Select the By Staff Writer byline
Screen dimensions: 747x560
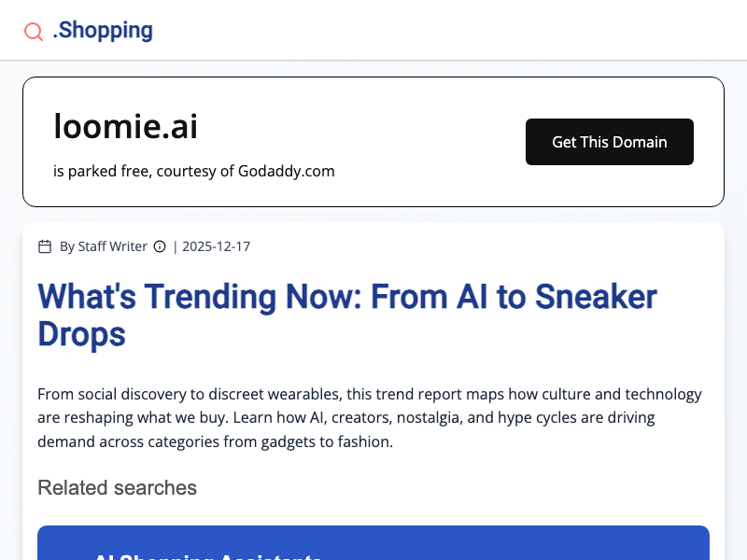104,246
